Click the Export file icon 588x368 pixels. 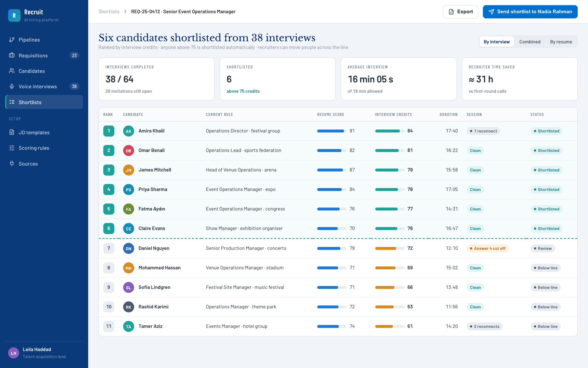(451, 12)
